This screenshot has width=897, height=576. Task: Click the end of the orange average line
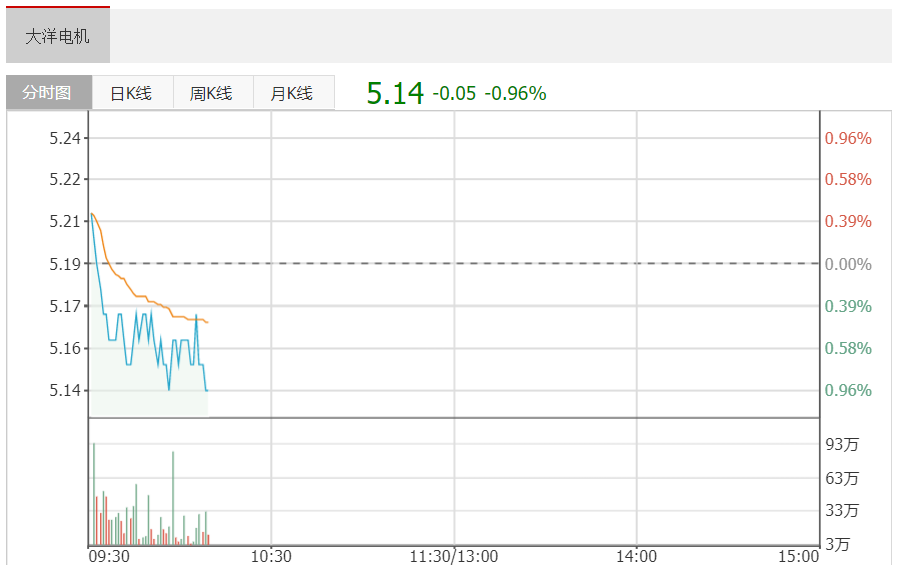click(x=207, y=323)
